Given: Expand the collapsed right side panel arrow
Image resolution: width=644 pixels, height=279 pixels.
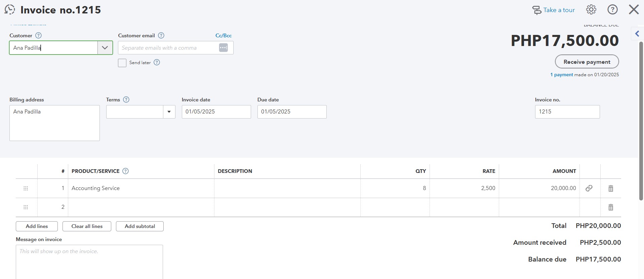Looking at the screenshot, I should 637,34.
